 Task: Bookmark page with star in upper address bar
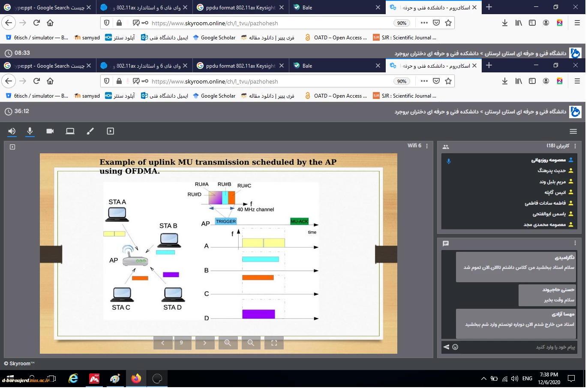pyautogui.click(x=448, y=23)
